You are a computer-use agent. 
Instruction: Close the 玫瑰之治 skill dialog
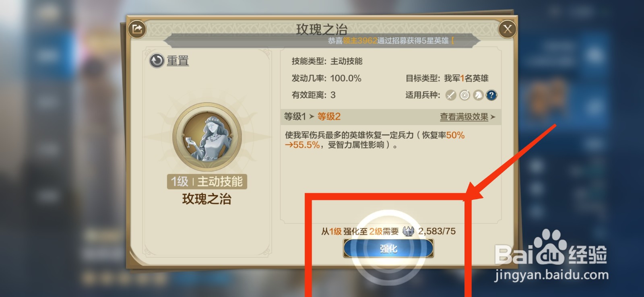507,29
